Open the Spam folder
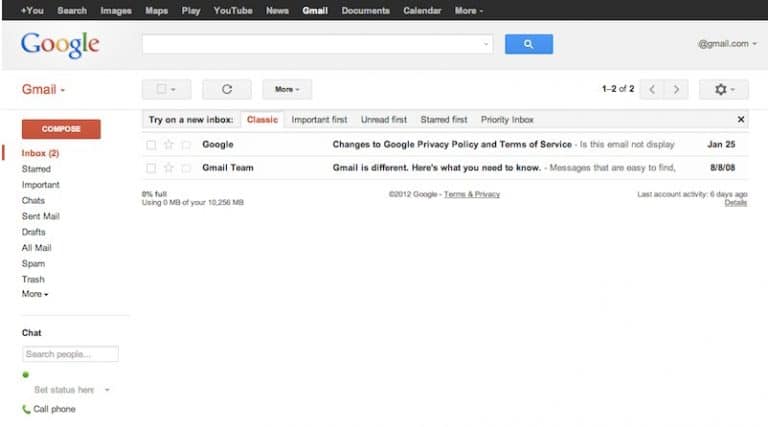Viewport: 768px width, 427px height. pyautogui.click(x=33, y=263)
